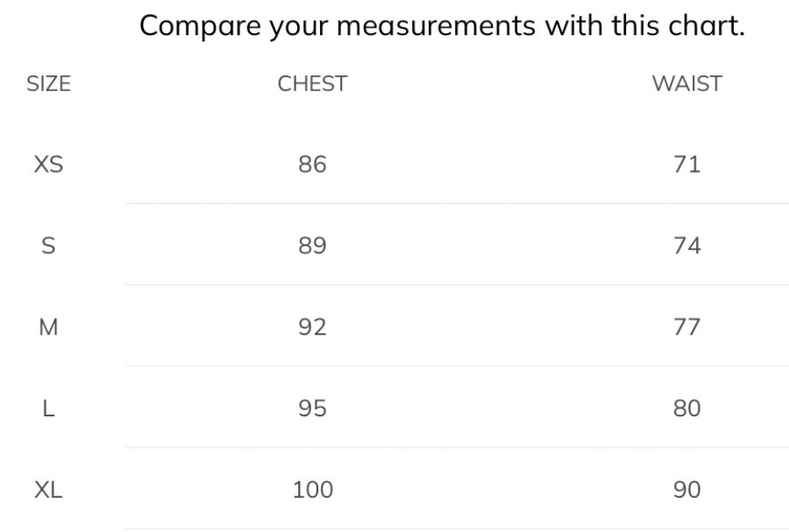Click the WAIST column header

point(686,83)
